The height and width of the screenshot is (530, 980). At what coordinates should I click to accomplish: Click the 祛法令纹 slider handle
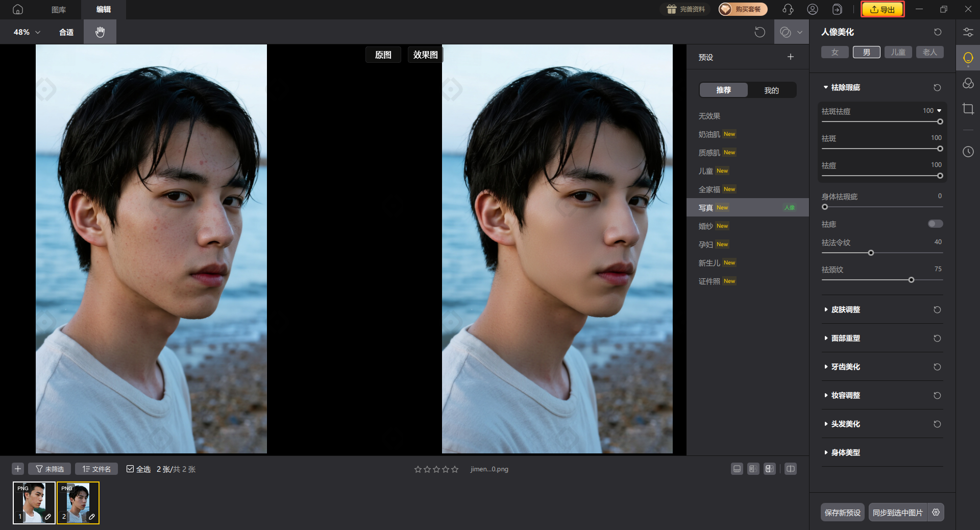coord(871,253)
